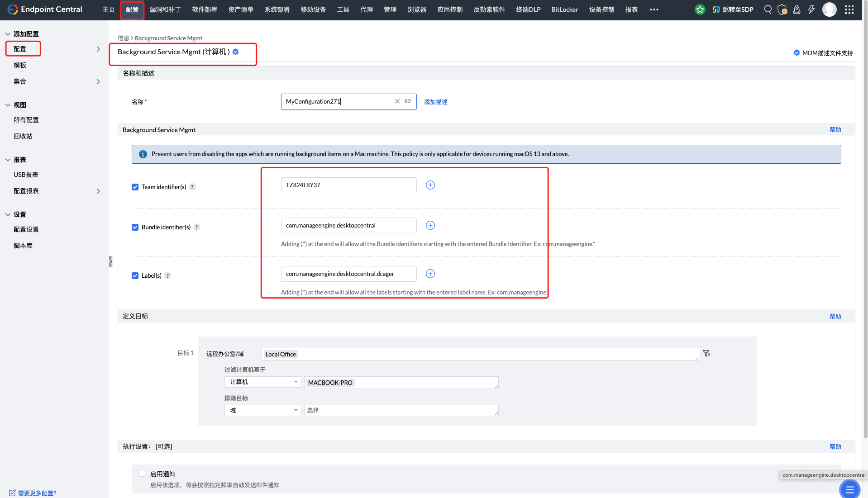Click the lightning bolt quick actions icon
Screen dimensions: 868x498
[x=811, y=9]
